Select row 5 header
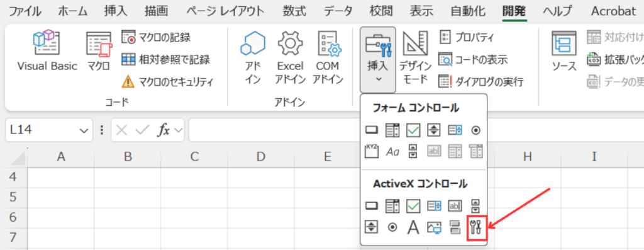Viewport: 644px width, 250px height. [x=14, y=197]
